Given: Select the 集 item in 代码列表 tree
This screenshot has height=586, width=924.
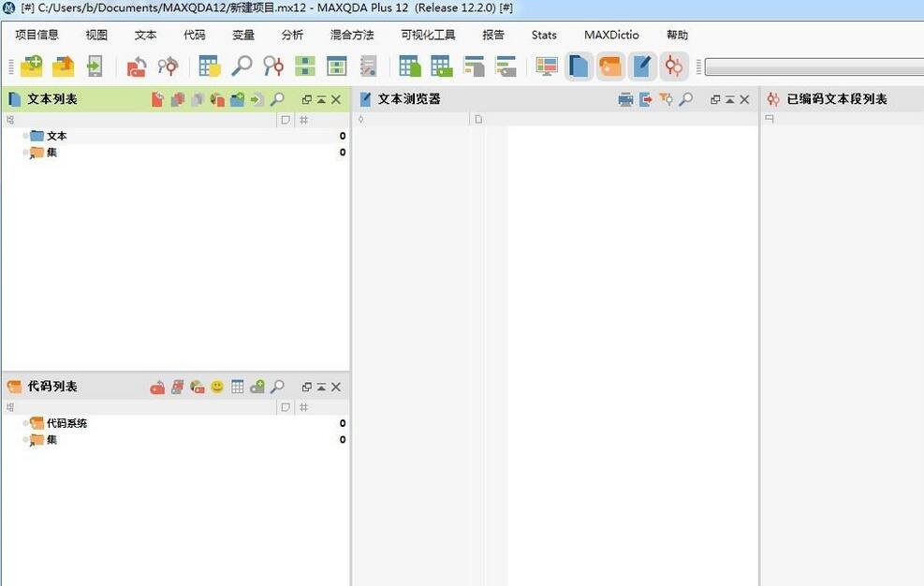Looking at the screenshot, I should pos(51,440).
